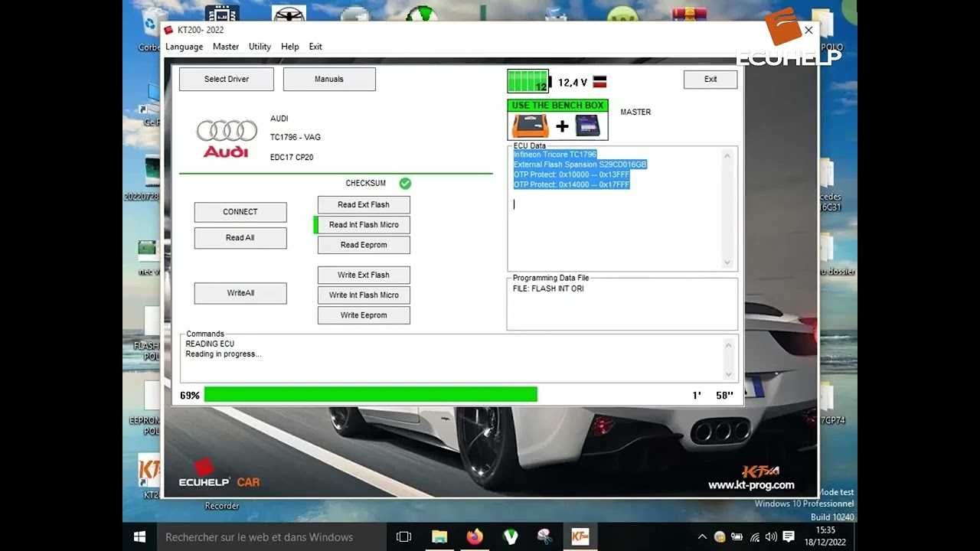Click the Select Driver button

coord(227,79)
